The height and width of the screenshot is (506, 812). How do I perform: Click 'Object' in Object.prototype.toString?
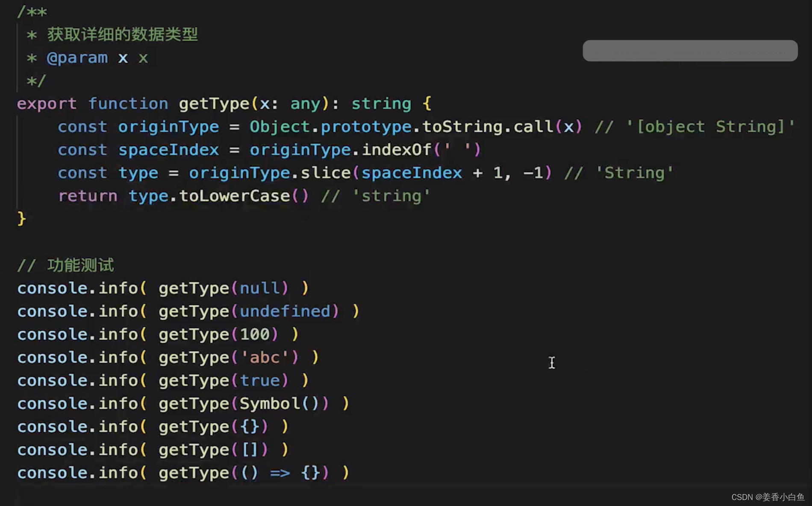[279, 126]
